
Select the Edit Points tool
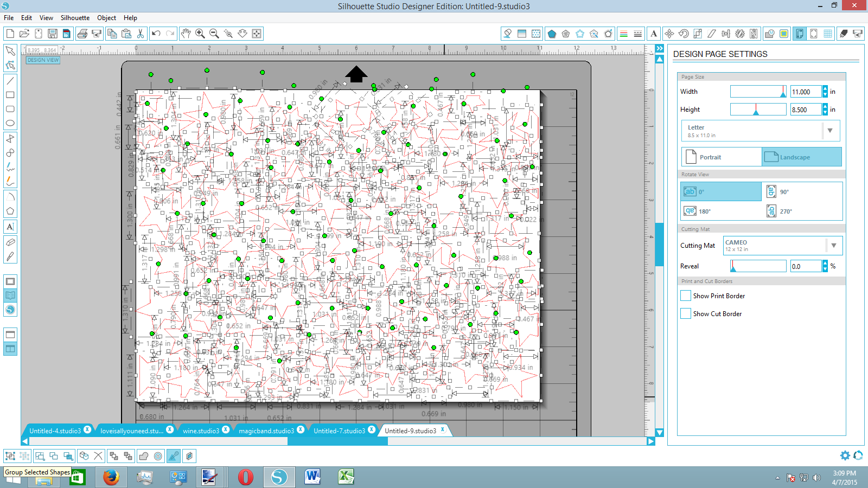click(10, 66)
